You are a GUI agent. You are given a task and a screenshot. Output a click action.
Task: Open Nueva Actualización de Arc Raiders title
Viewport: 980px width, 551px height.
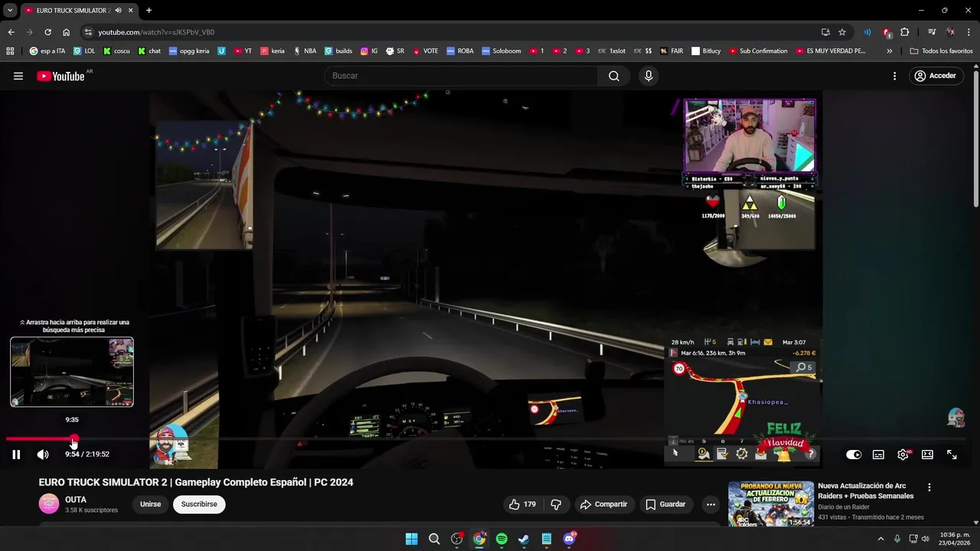[x=866, y=491]
